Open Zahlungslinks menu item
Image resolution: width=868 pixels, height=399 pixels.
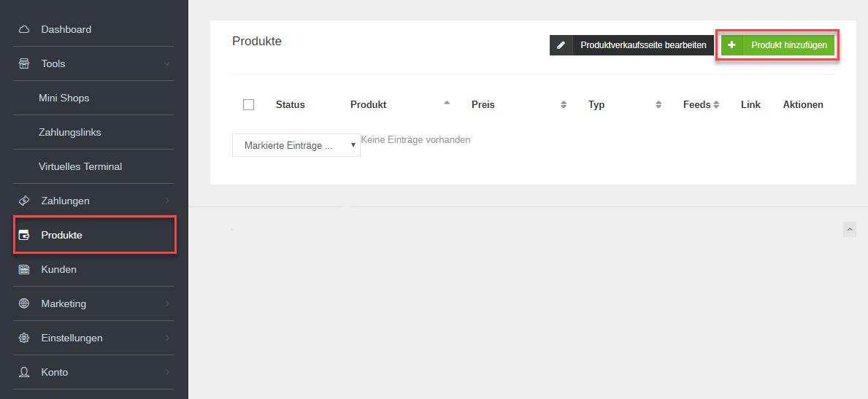click(70, 132)
